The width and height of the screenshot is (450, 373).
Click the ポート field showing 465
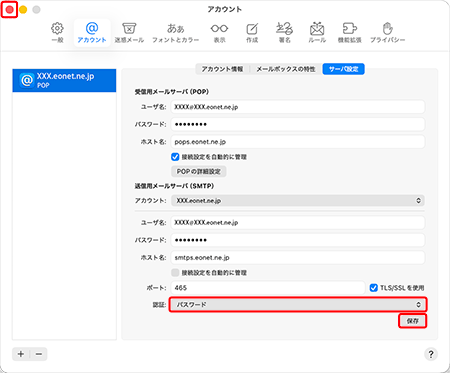tap(268, 288)
